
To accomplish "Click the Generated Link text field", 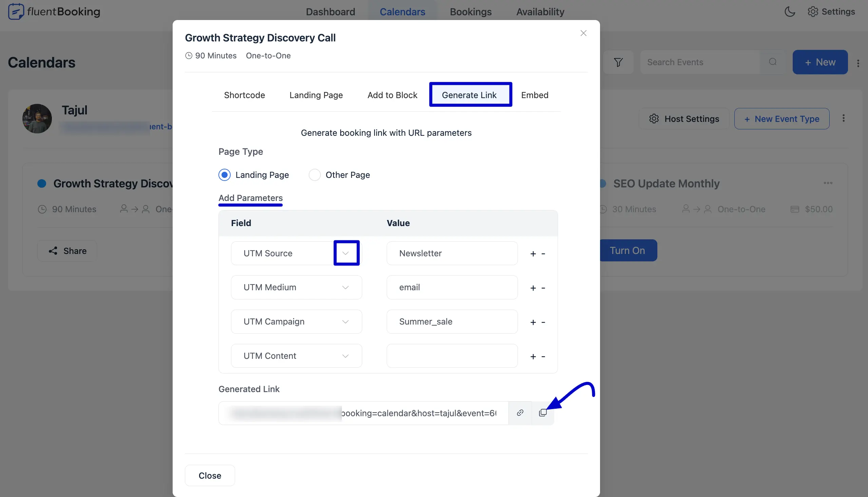I will [363, 413].
